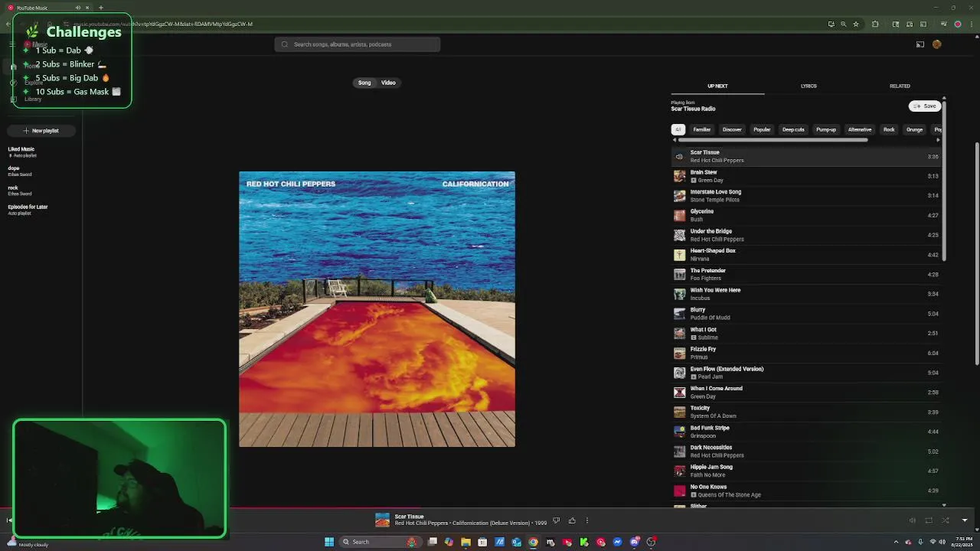Click the chips scroll-right arrow
Viewport: 980px width, 551px height.
(x=939, y=141)
